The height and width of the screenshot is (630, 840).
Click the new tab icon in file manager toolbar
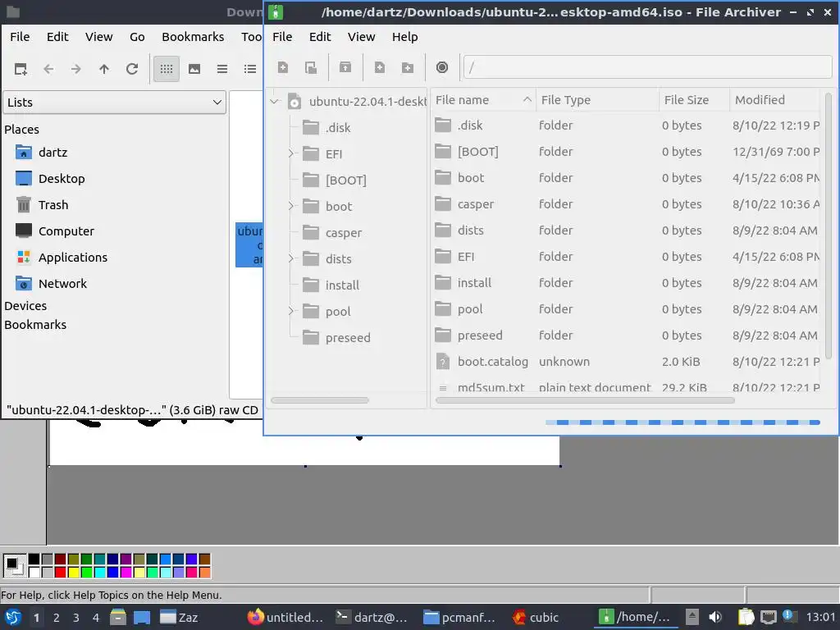21,69
